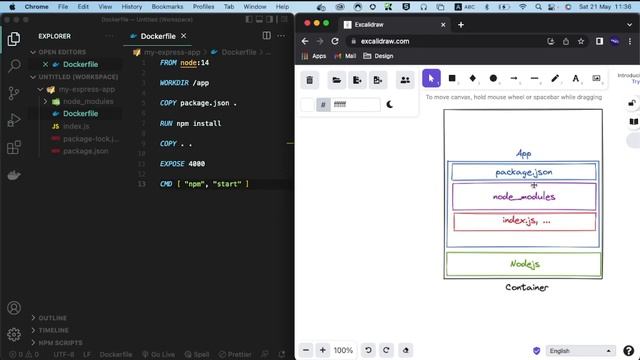Clear the Excalidraw canvas with trash icon
Viewport: 640px width, 360px height.
pos(309,80)
